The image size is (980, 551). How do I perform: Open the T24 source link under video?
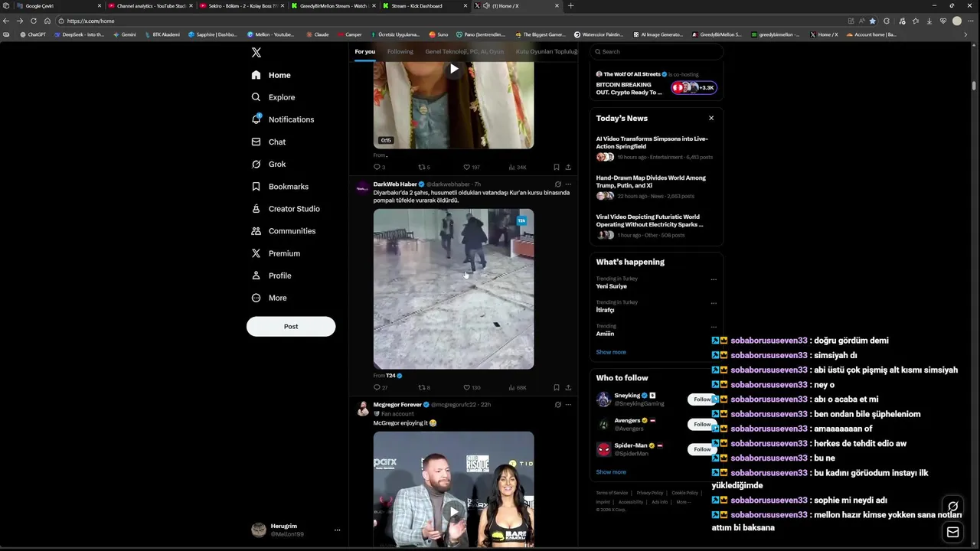point(394,376)
